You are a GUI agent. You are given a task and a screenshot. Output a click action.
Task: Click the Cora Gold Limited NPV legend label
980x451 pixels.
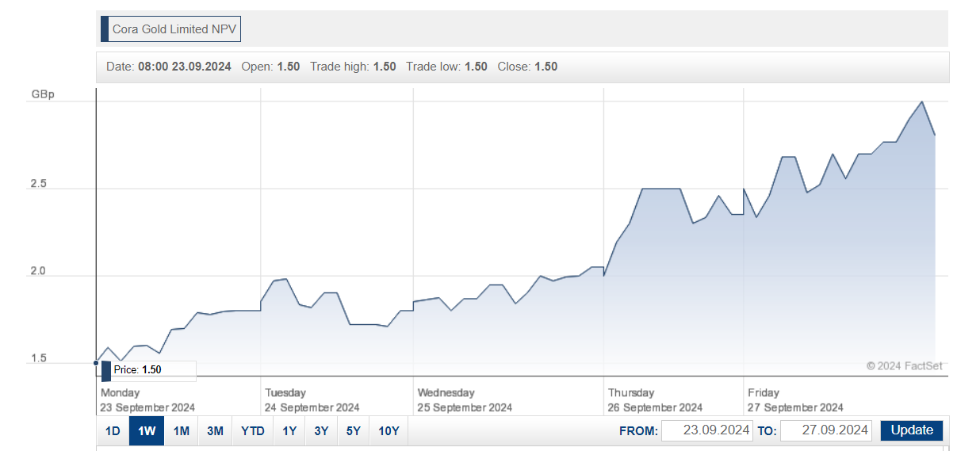(174, 29)
